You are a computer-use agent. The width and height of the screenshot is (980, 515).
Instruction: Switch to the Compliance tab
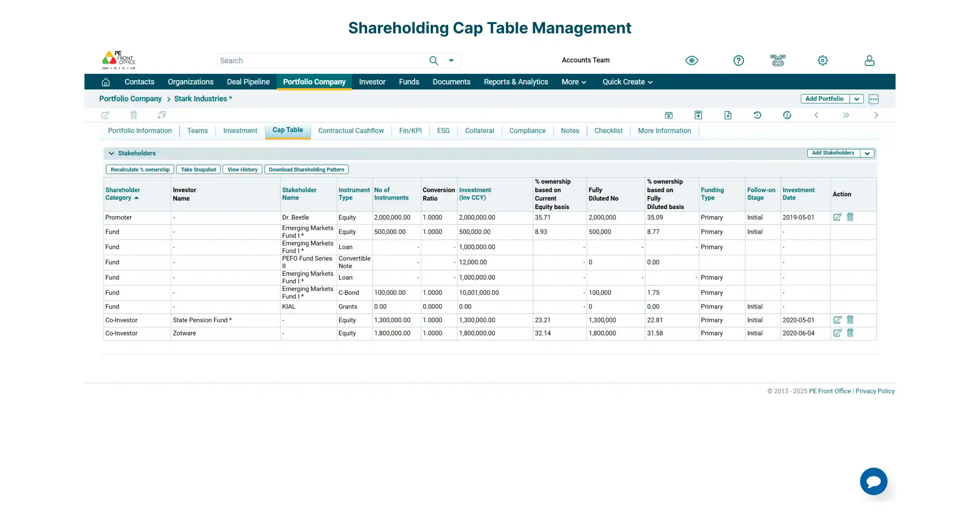(x=527, y=130)
